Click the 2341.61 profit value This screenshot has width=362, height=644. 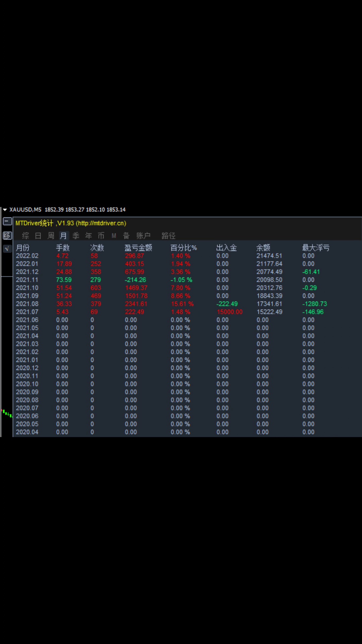pos(136,304)
